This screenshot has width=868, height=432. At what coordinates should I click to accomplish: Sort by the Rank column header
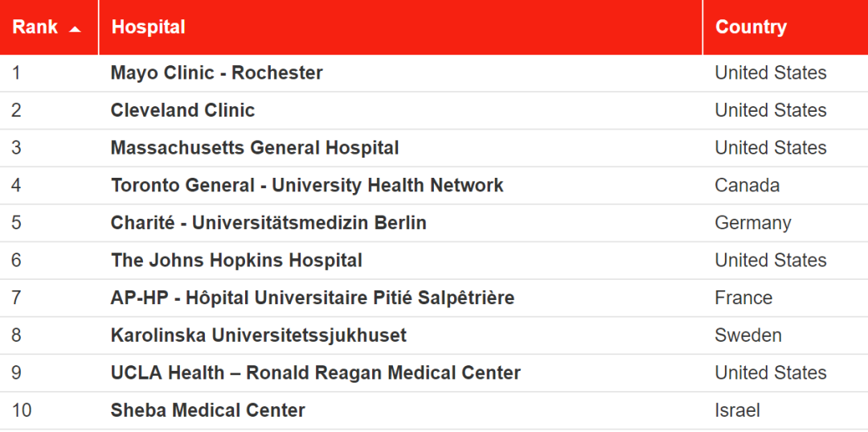(49, 27)
